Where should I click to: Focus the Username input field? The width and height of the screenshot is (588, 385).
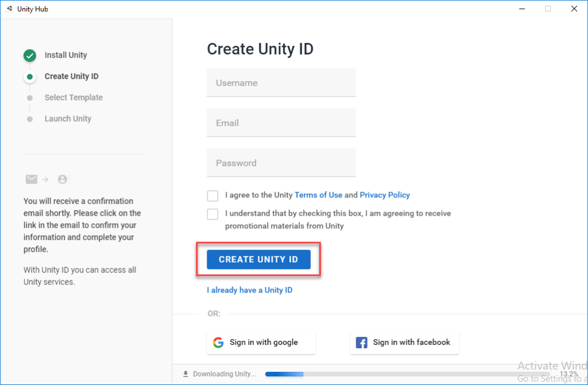(x=281, y=83)
